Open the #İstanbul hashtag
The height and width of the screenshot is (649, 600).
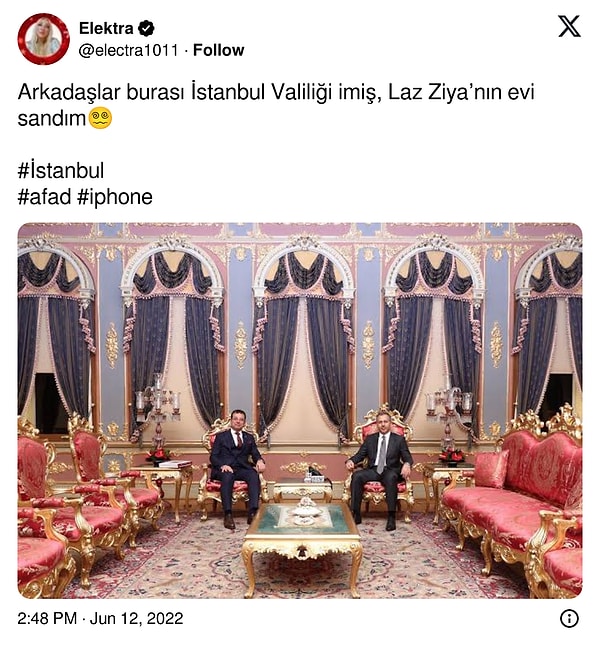point(61,171)
